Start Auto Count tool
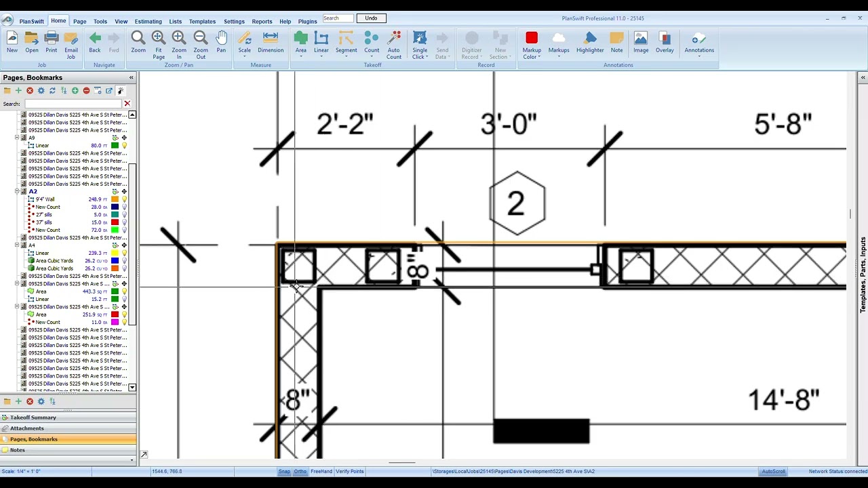The width and height of the screenshot is (868, 488). [394, 45]
